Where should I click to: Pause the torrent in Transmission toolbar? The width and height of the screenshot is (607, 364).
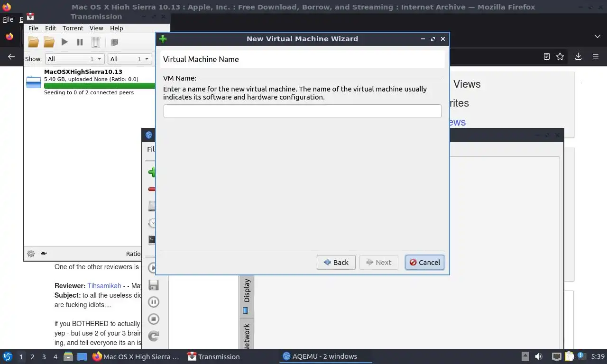pos(80,42)
